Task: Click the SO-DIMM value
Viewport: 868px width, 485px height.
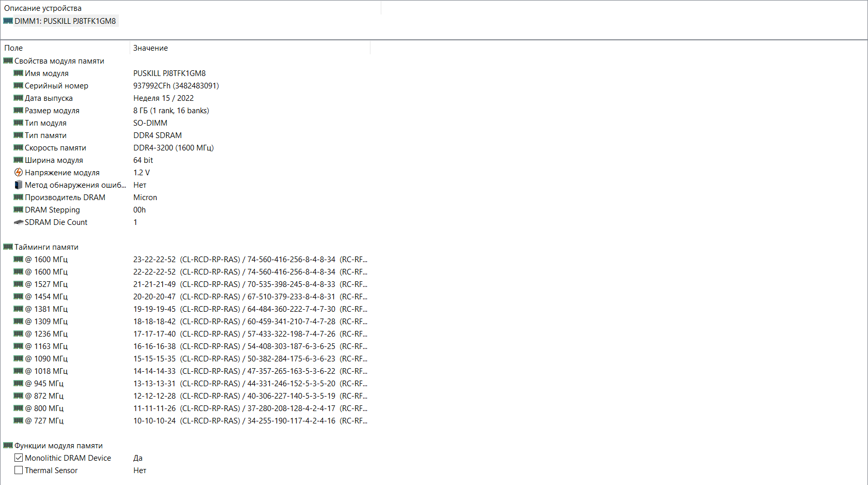Action: tap(150, 123)
